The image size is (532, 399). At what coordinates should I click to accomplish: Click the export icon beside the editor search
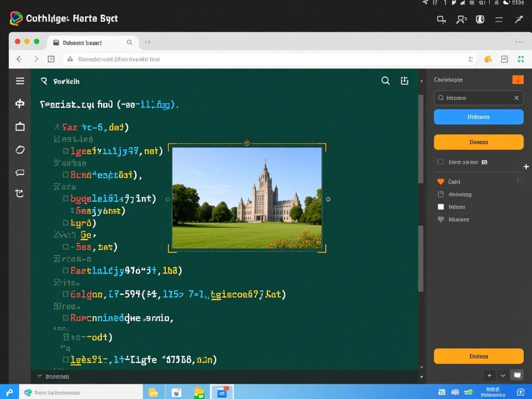(405, 81)
